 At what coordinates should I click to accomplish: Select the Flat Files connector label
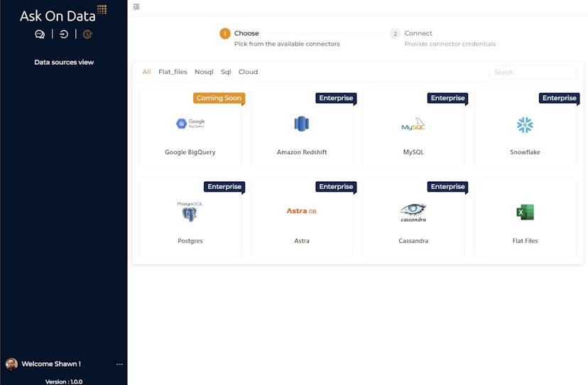click(525, 241)
